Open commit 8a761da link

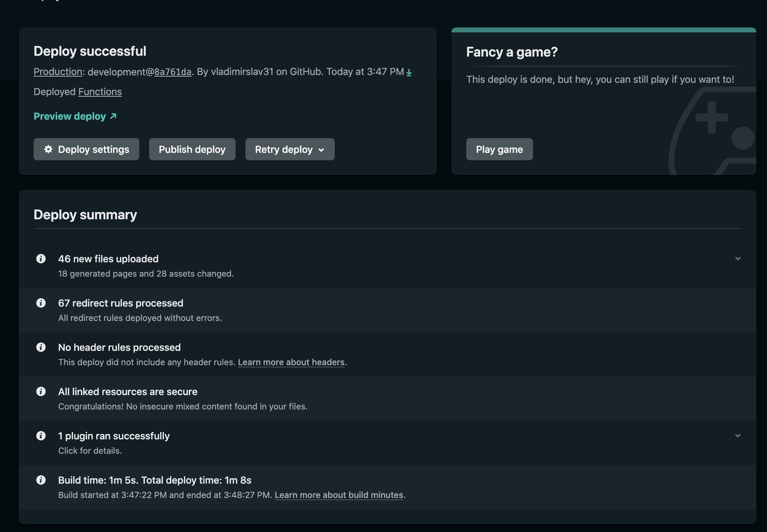pos(172,72)
